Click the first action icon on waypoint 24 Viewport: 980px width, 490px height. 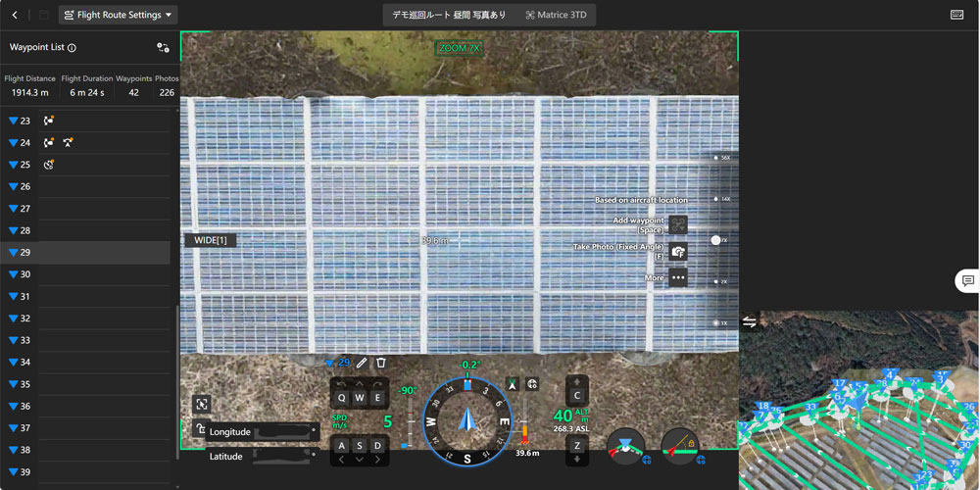coord(49,142)
